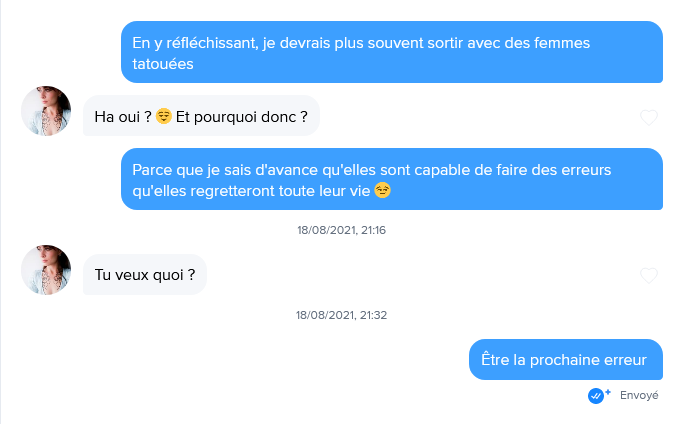Select the "Être la prochaine erreur" message bubble

[x=565, y=359]
